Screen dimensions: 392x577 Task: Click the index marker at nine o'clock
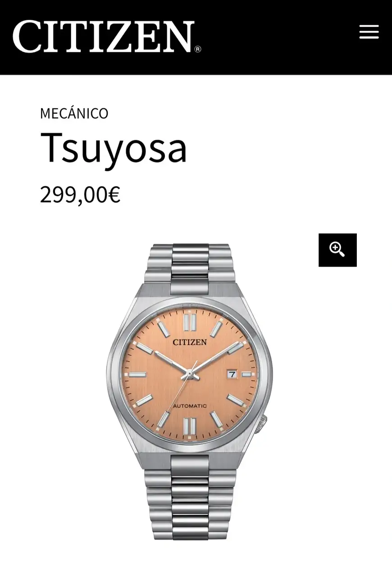tap(138, 375)
